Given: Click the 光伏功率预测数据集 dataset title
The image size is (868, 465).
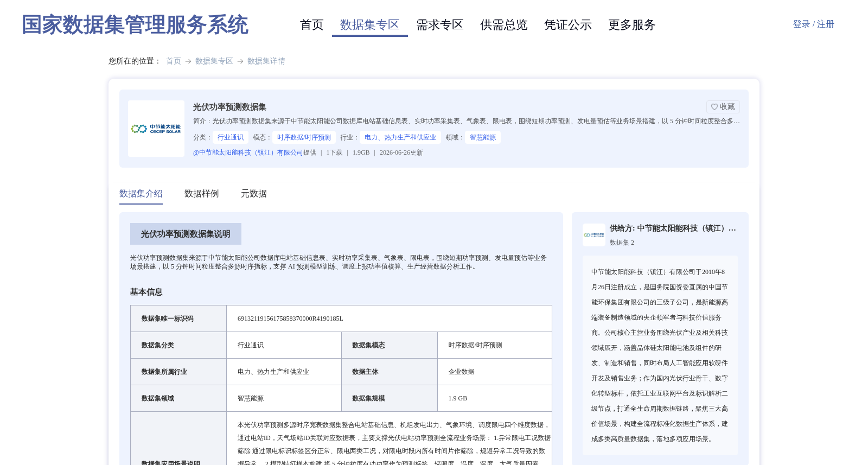Looking at the screenshot, I should pyautogui.click(x=229, y=107).
